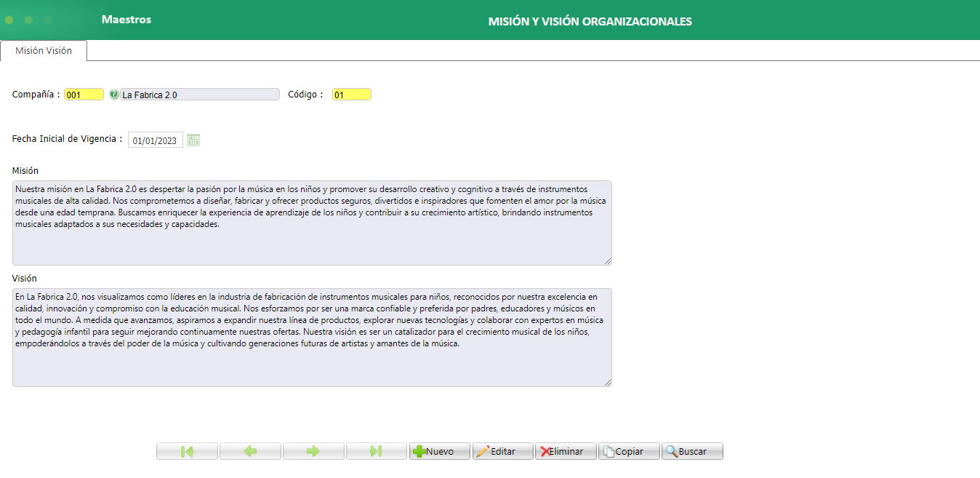The width and height of the screenshot is (980, 478).
Task: Go to the previous record arrow icon
Action: point(249,450)
